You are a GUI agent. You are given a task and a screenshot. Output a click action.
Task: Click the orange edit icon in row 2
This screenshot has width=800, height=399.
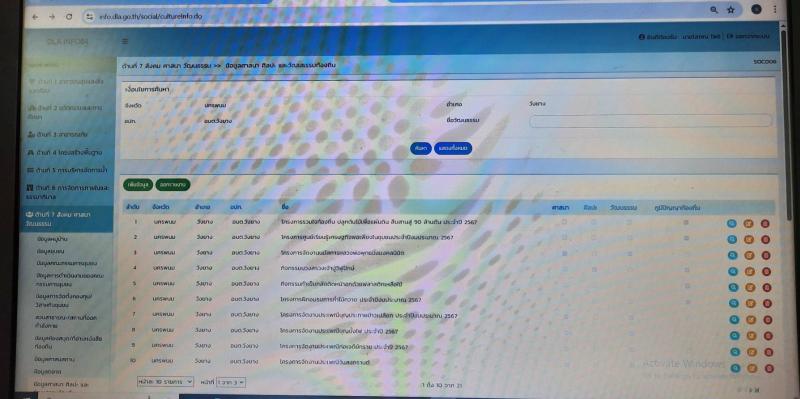[x=748, y=239]
